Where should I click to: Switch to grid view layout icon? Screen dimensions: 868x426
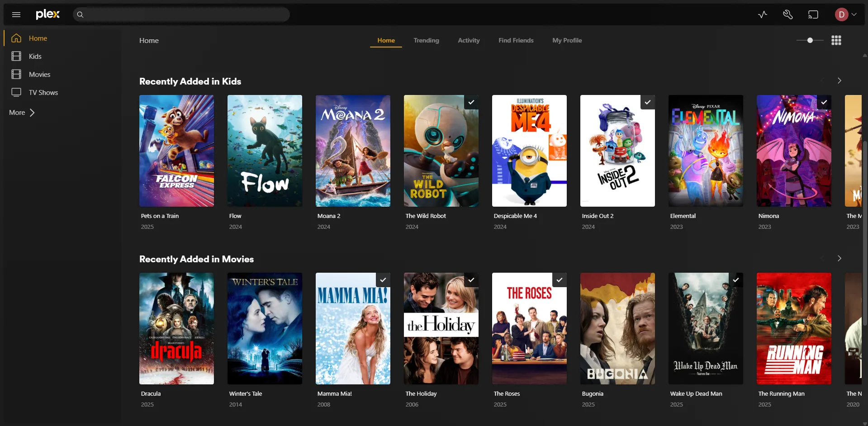tap(836, 40)
